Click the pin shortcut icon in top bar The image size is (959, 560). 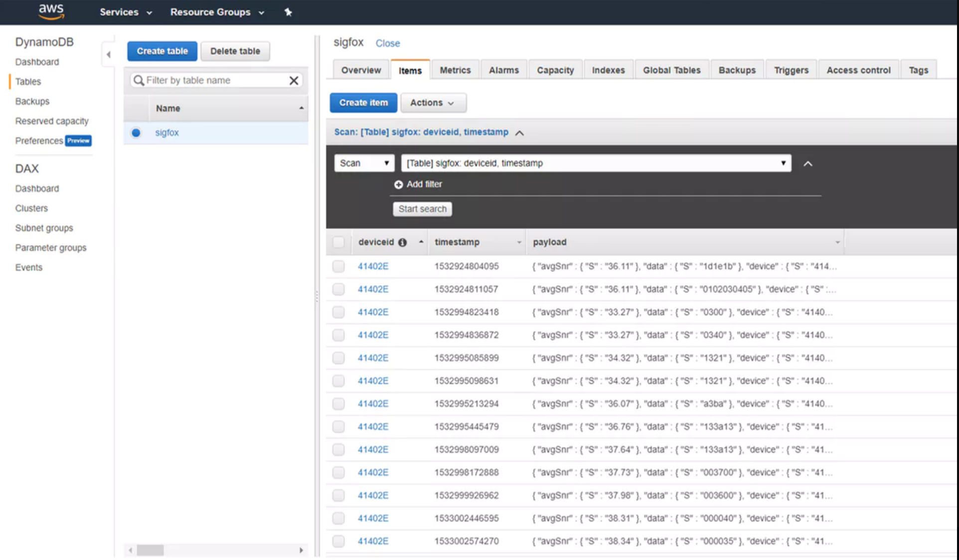click(x=288, y=12)
